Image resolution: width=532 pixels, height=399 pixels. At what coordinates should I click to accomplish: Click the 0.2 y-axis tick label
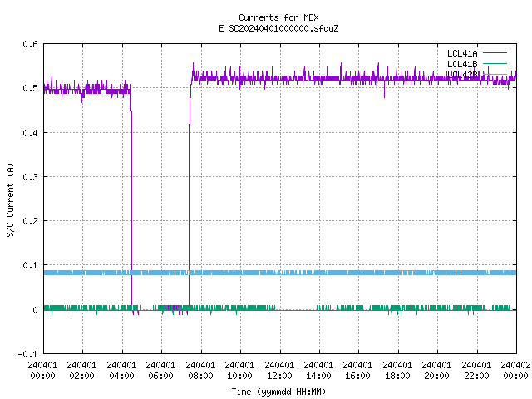pyautogui.click(x=30, y=221)
